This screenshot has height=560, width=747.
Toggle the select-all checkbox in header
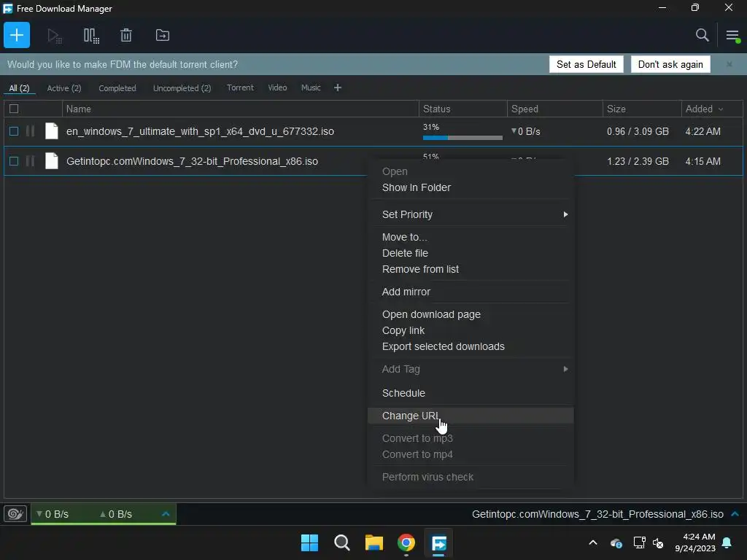14,109
